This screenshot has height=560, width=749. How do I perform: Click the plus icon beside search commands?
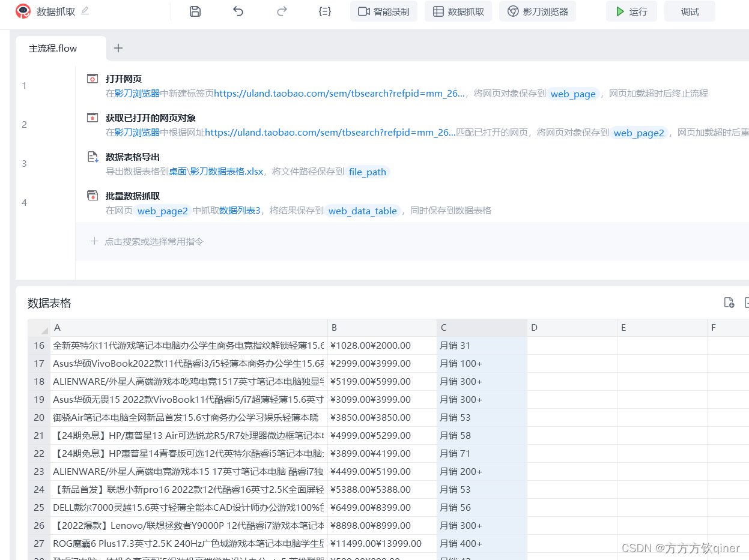94,241
